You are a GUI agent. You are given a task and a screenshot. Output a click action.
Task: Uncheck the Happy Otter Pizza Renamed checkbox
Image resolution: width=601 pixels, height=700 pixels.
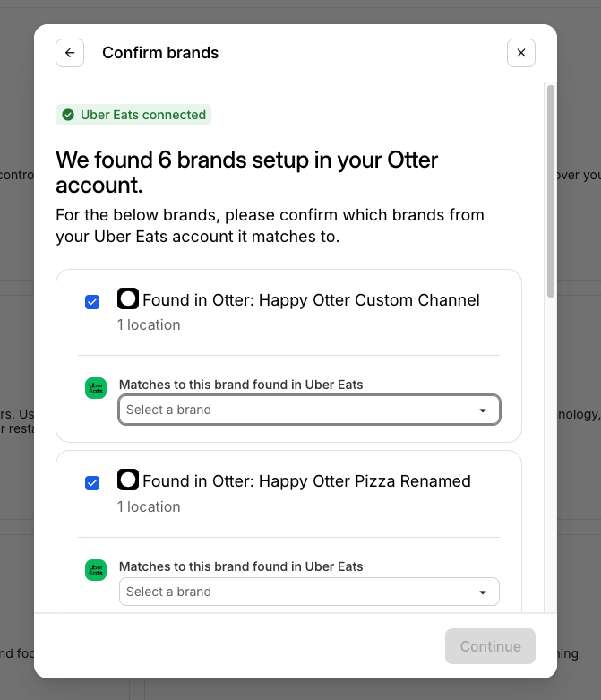coord(92,483)
